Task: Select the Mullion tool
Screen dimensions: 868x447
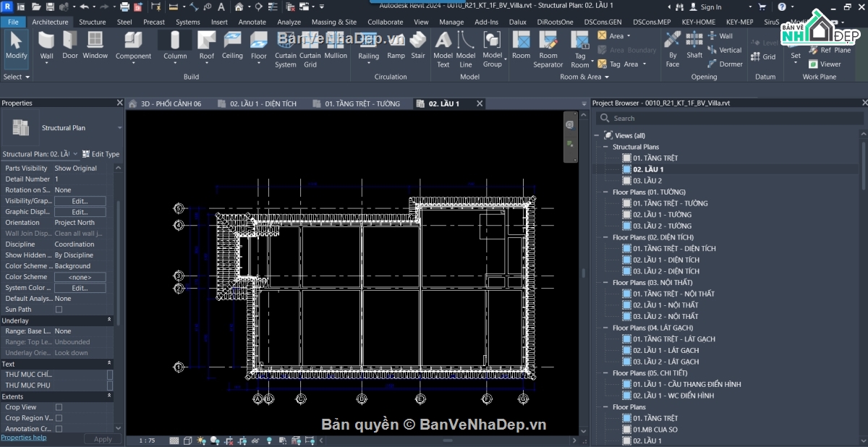Action: [x=336, y=46]
